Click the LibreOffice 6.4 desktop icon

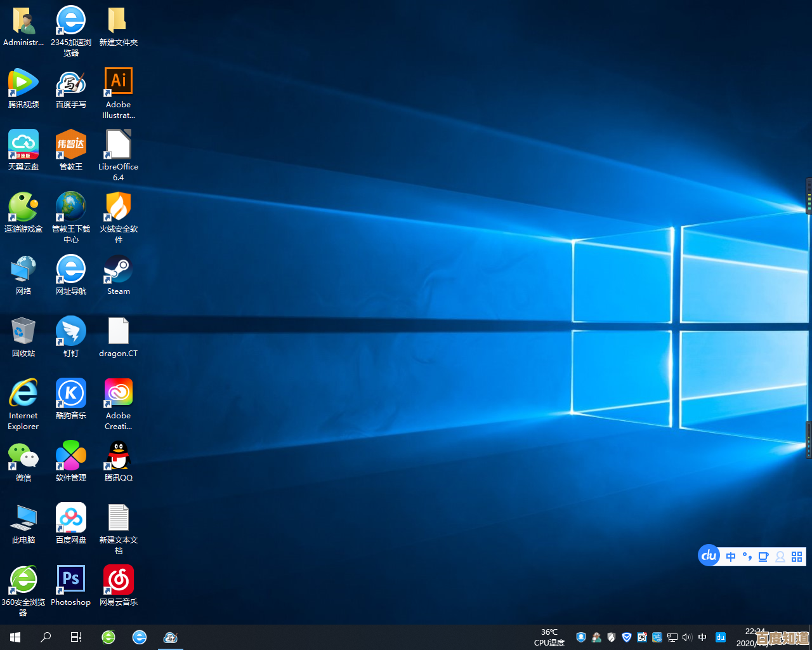point(118,145)
